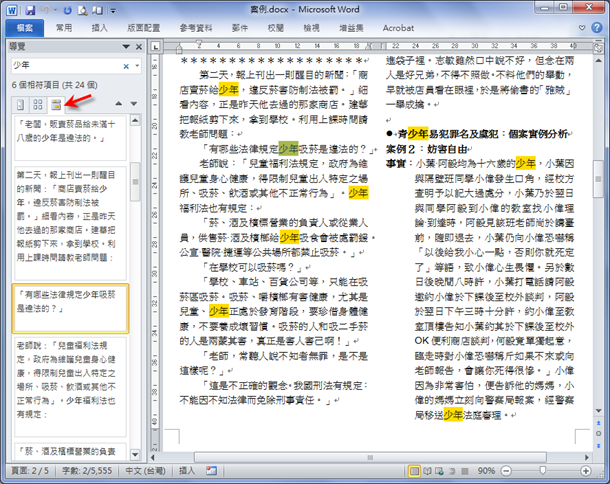Switch to the 插入 ribbon tab

click(99, 28)
